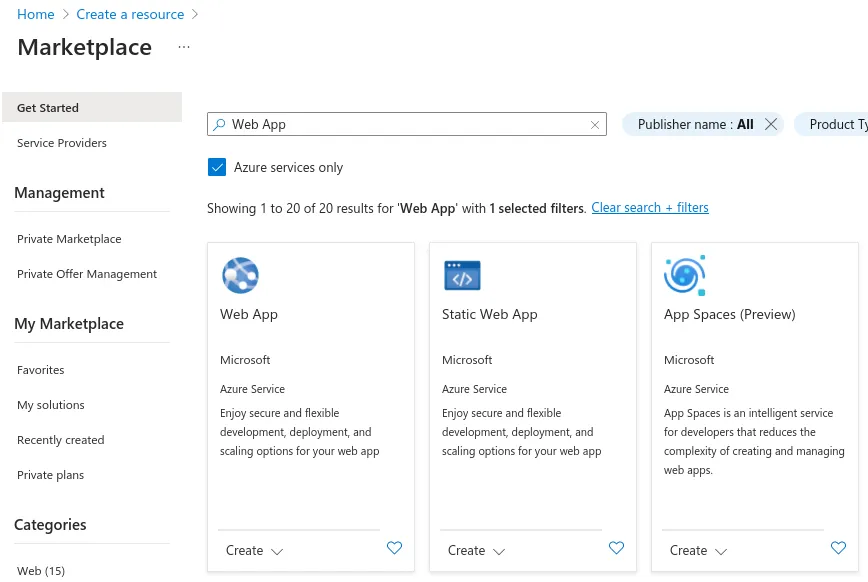The image size is (868, 582).
Task: Expand Create dropdown on App Spaces card
Action: [699, 550]
